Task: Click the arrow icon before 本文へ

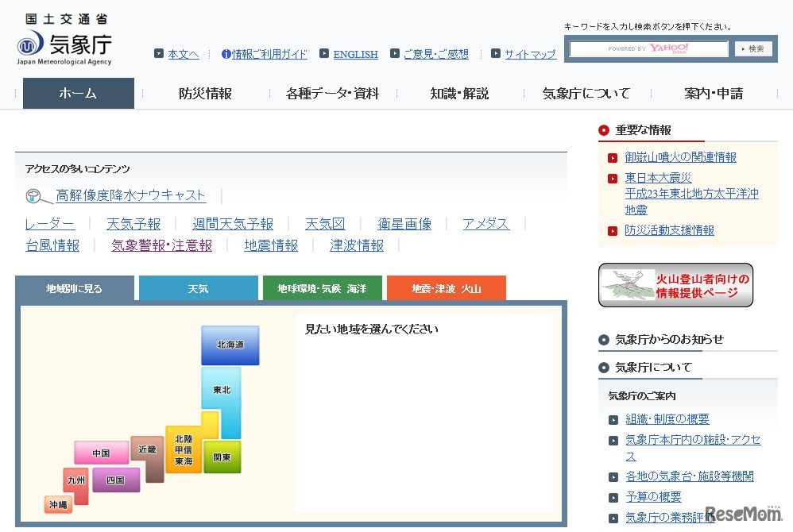Action: pos(159,54)
